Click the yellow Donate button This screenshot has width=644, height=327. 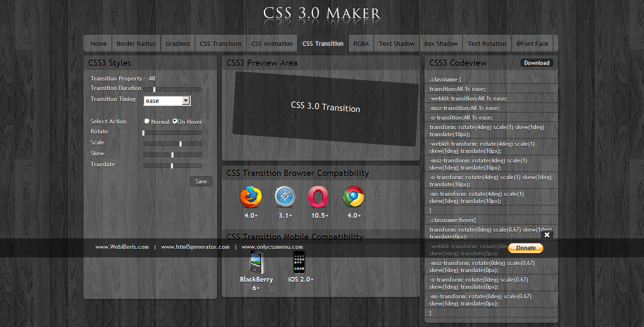526,248
